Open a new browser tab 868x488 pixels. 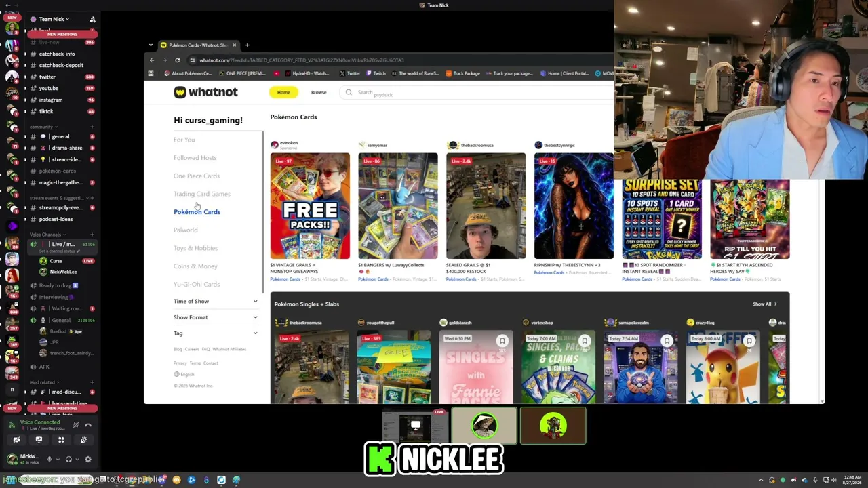(247, 45)
